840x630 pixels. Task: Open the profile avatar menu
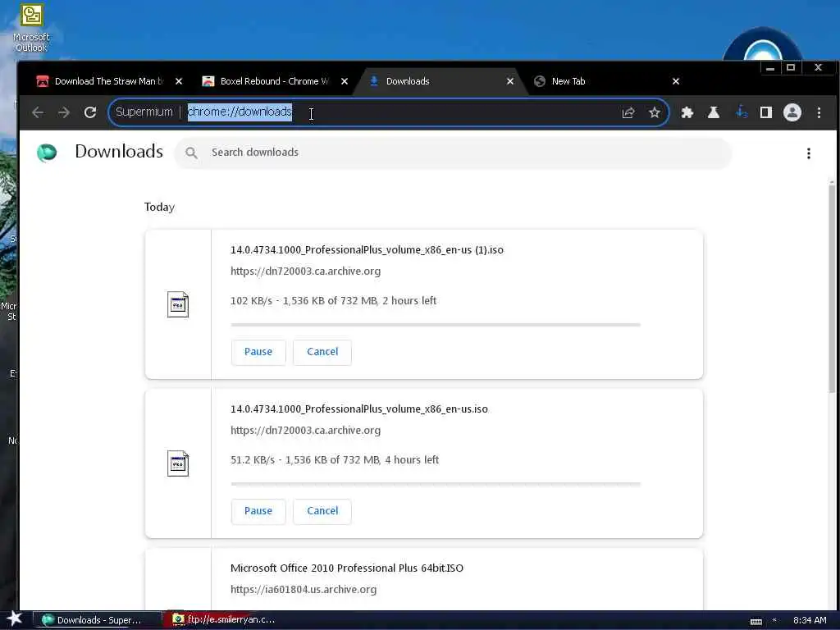tap(792, 112)
